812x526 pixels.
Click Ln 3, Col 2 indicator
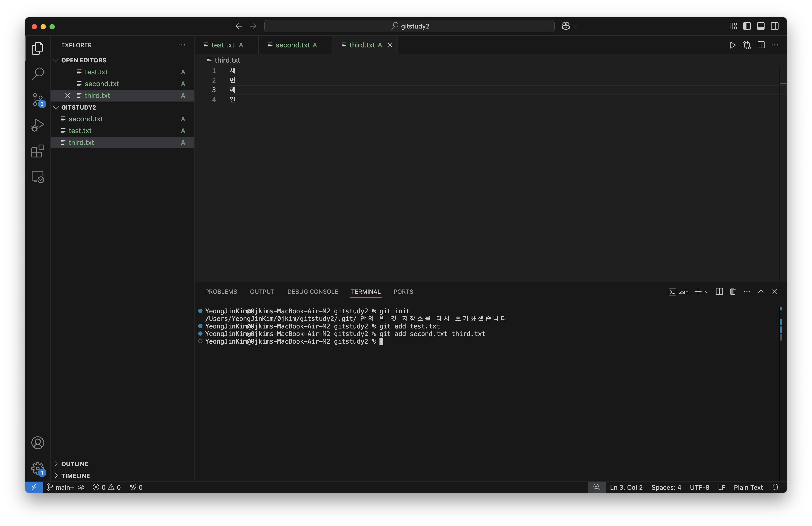[626, 487]
